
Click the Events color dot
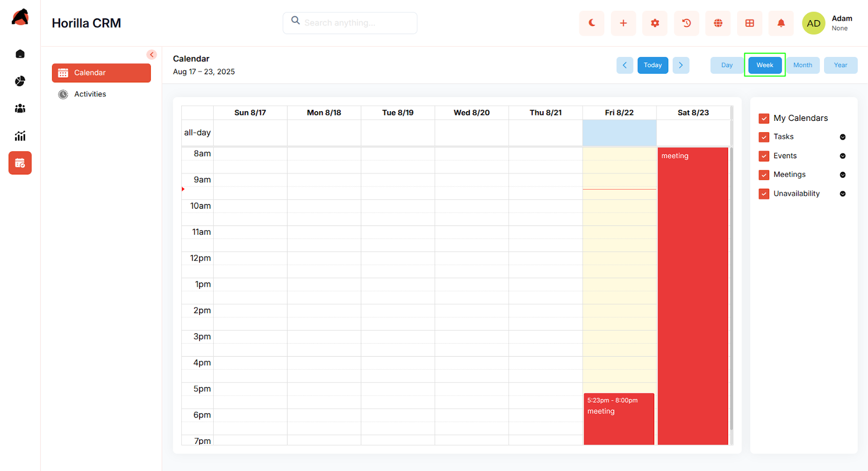843,156
